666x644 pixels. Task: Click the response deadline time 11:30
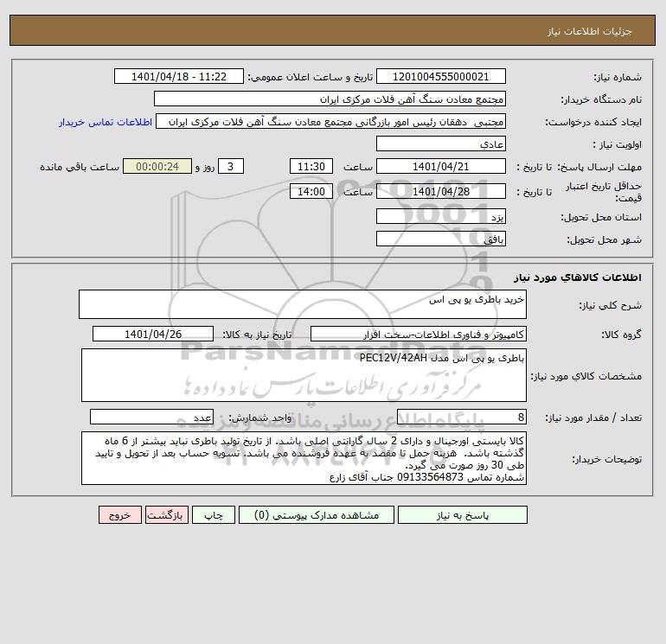click(311, 167)
